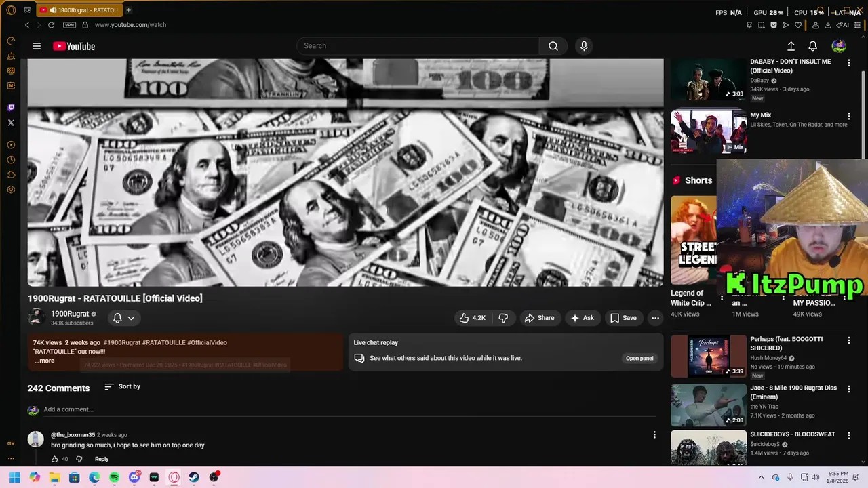Open $uicideboy$ Bloodsweat video title
The image size is (868, 488).
tap(793, 434)
